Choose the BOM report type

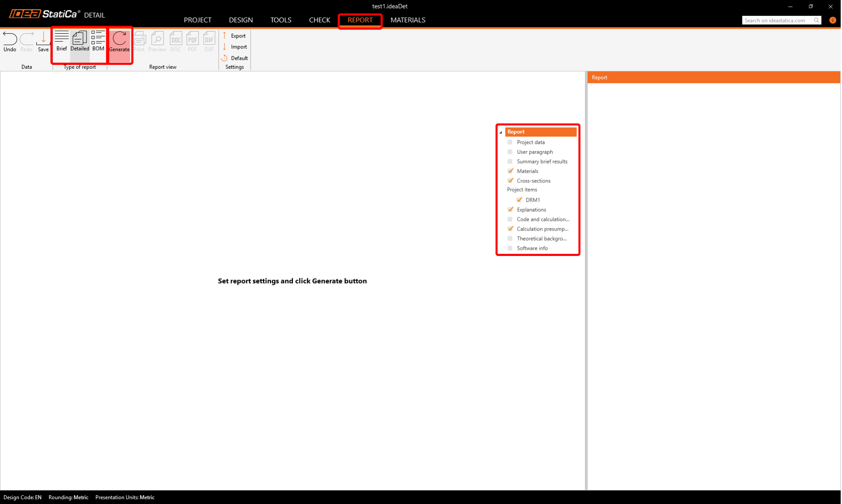pyautogui.click(x=98, y=41)
